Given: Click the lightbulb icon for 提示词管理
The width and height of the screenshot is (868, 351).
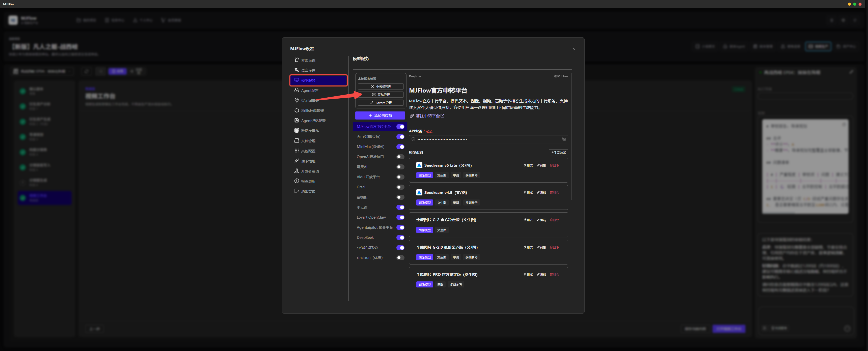Looking at the screenshot, I should 296,100.
